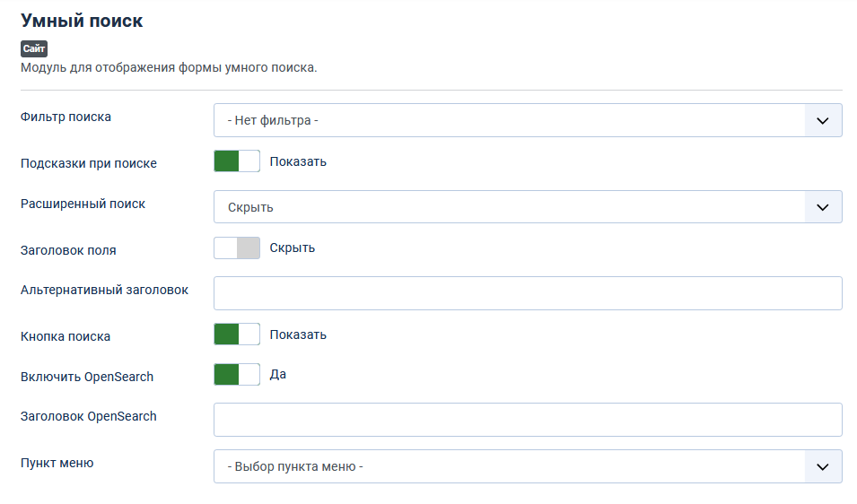Toggle the Подсказки при поиске switch
Viewport: 857px width, 504px height.
237,161
